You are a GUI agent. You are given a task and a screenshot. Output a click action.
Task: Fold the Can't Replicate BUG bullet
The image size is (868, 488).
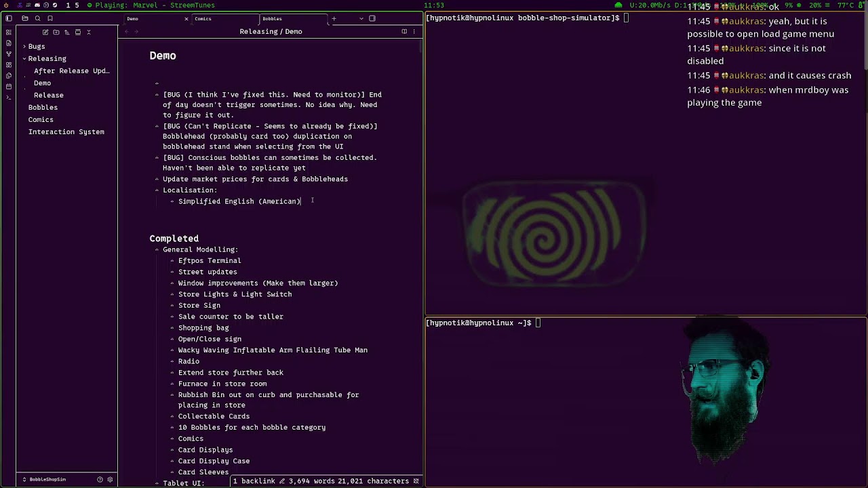(x=157, y=126)
